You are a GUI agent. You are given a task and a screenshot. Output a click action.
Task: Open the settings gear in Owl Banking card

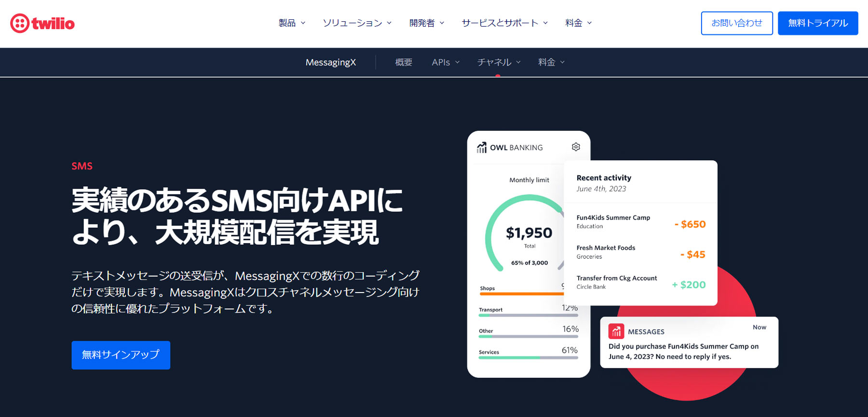click(x=576, y=147)
